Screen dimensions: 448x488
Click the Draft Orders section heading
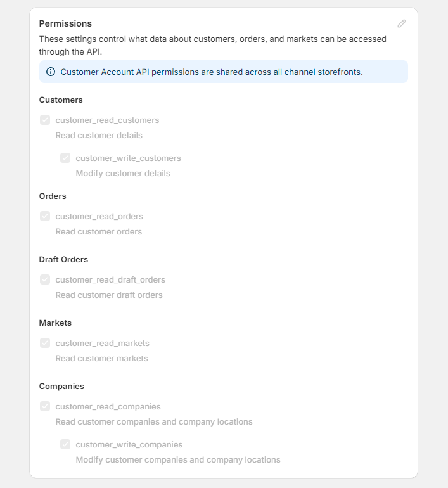click(x=63, y=259)
